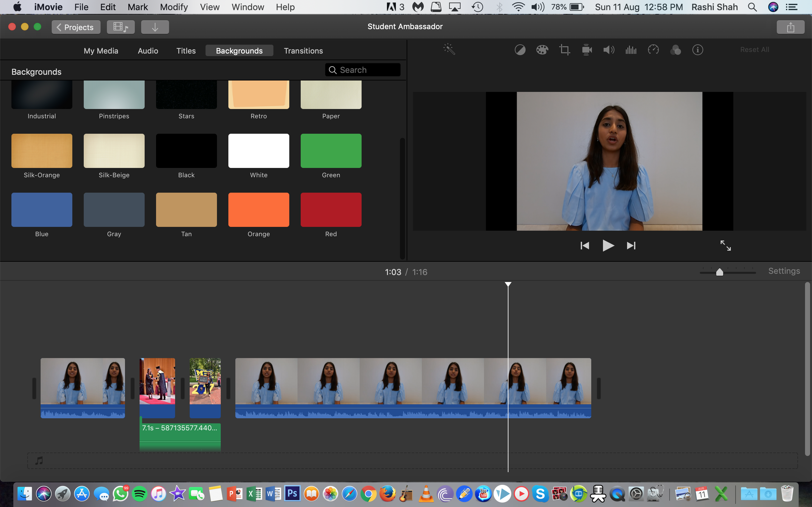Toggle the media browser layout button

tap(121, 27)
